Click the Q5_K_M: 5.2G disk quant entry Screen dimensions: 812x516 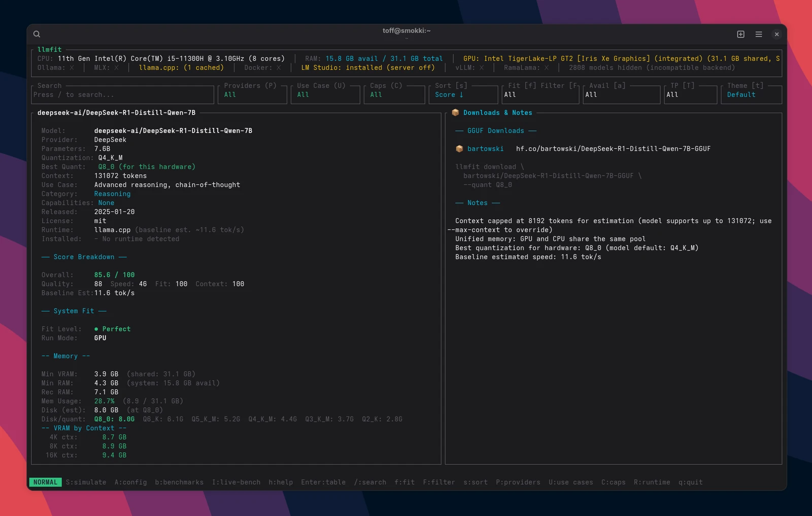(216, 419)
